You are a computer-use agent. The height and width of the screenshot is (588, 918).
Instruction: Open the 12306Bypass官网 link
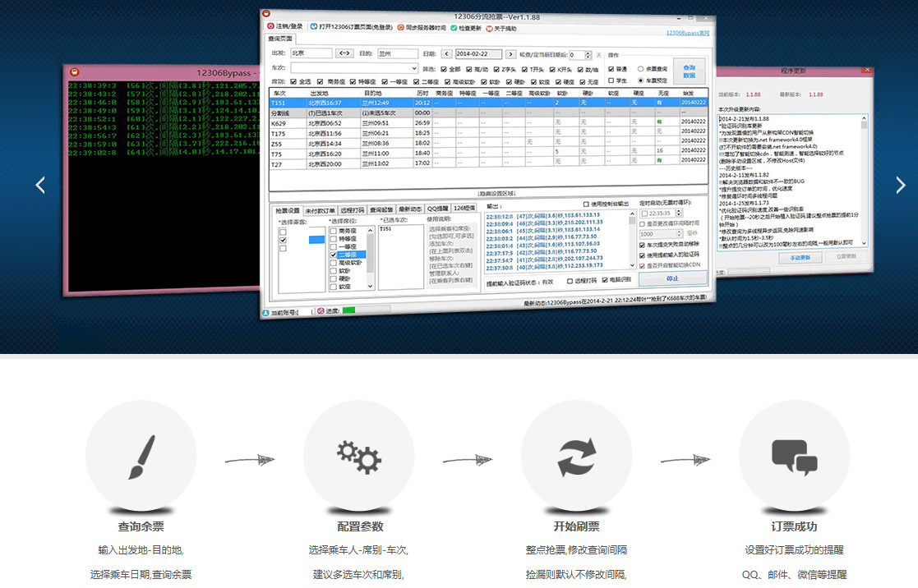coord(687,33)
